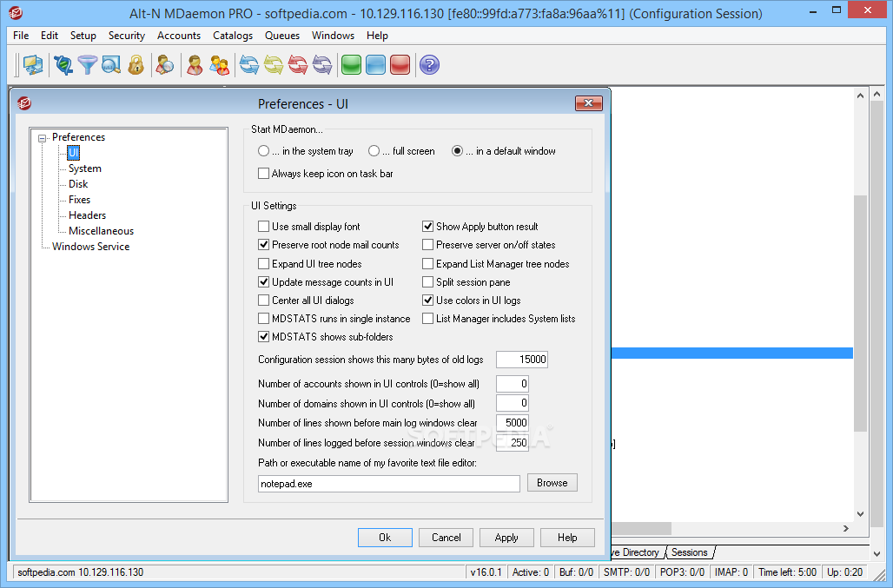The image size is (893, 588).
Task: Click the Cancel button
Action: click(x=446, y=538)
